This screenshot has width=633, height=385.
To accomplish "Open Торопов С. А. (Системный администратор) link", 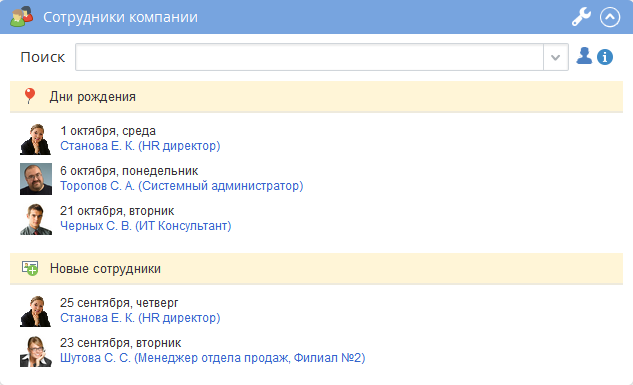I will click(x=182, y=186).
